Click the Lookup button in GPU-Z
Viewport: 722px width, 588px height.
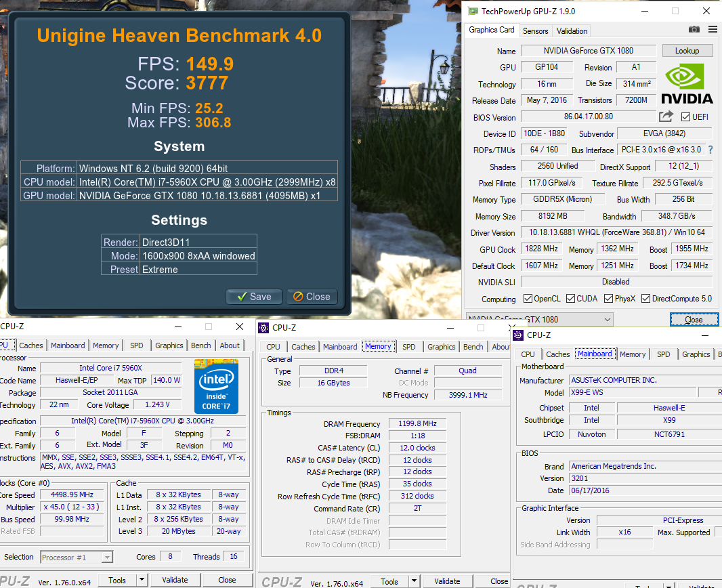687,51
